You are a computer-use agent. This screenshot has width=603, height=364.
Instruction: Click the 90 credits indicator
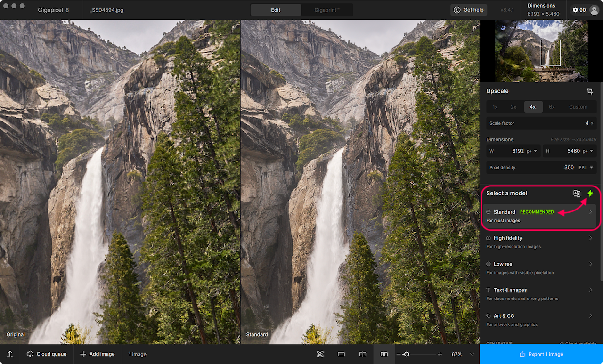(x=579, y=10)
